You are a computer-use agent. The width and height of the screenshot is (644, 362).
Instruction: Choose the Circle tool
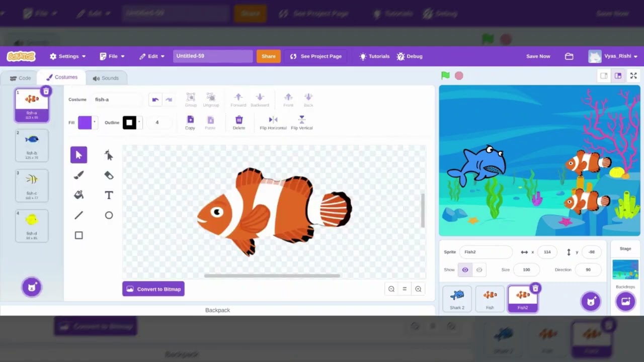[109, 215]
